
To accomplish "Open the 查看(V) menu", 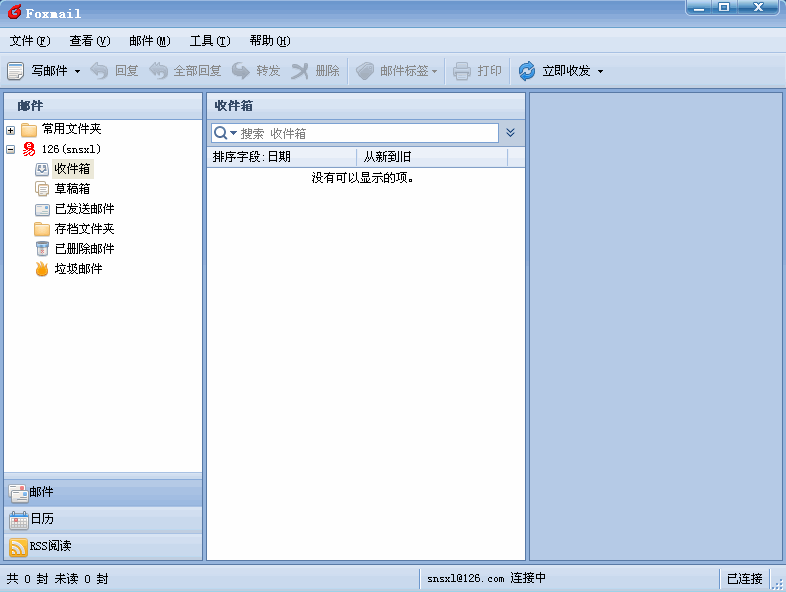I will (90, 41).
